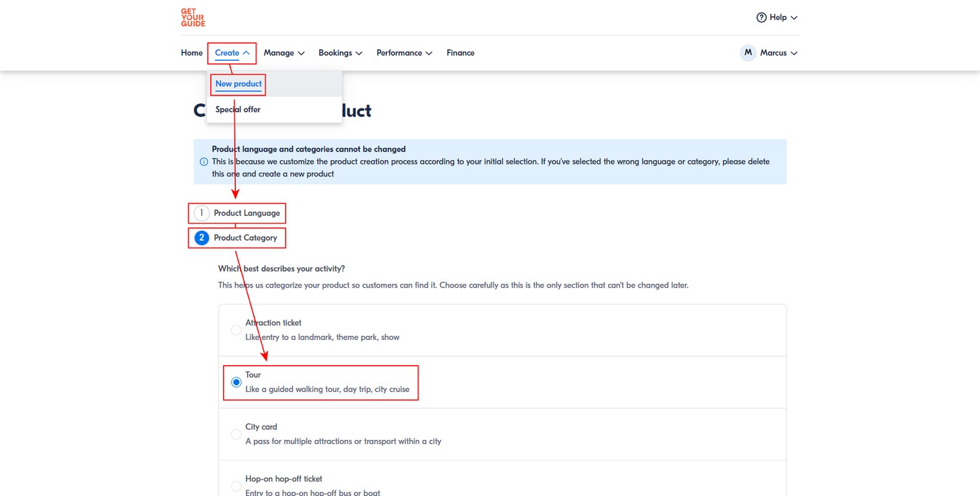Open the Product Category step label
This screenshot has width=980, height=496.
click(x=246, y=238)
